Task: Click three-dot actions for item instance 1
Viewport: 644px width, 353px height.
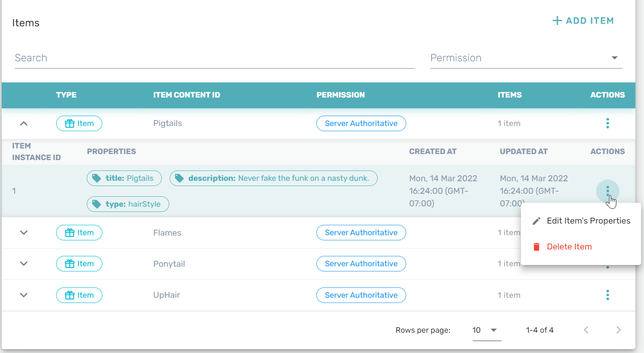Action: click(607, 190)
